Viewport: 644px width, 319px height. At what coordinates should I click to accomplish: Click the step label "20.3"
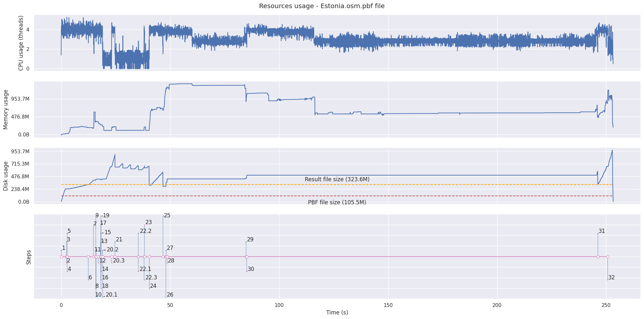[119, 261]
